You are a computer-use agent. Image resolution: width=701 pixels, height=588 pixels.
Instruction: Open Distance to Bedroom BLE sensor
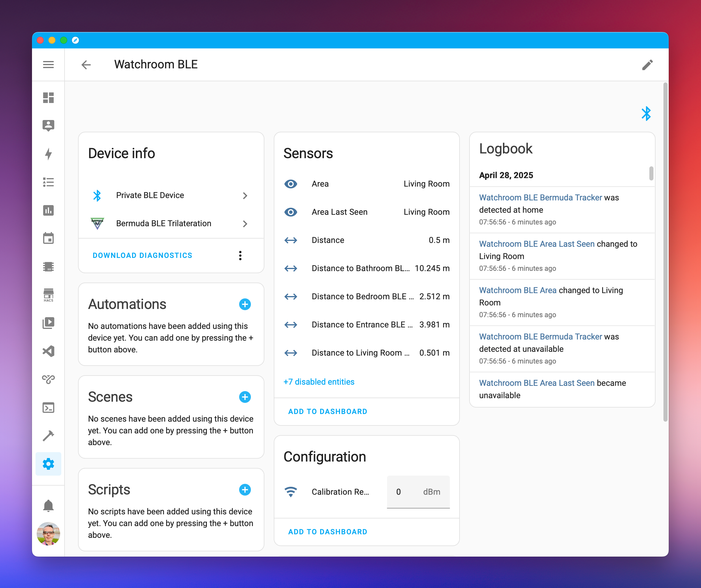pos(366,297)
